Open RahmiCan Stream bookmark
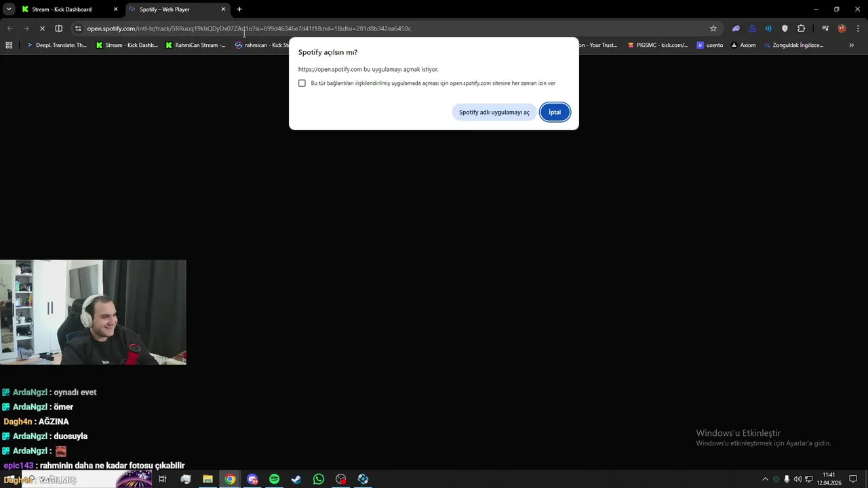 [196, 45]
